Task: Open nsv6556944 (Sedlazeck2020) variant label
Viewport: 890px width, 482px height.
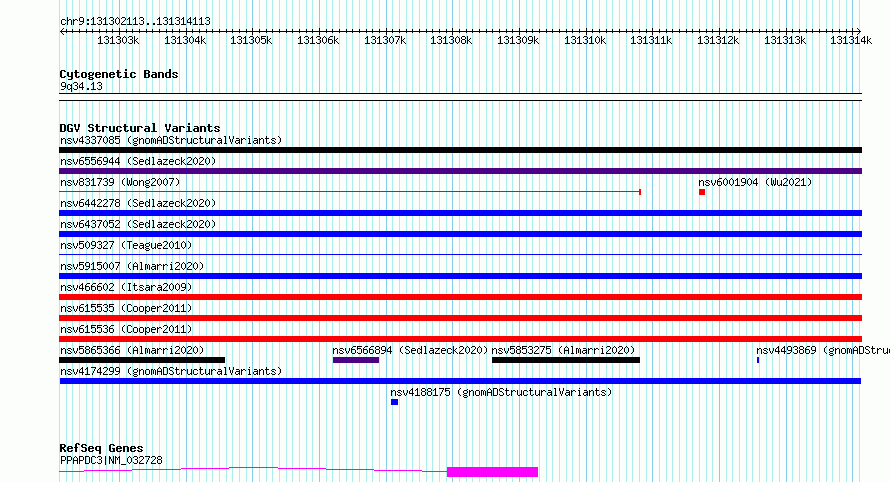Action: pyautogui.click(x=138, y=161)
